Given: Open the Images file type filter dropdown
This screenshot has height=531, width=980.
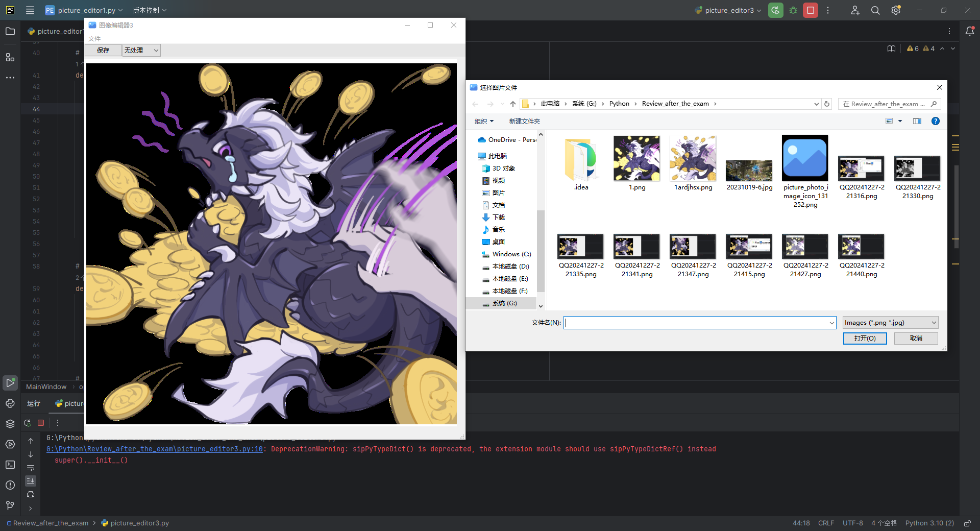Looking at the screenshot, I should tap(890, 323).
